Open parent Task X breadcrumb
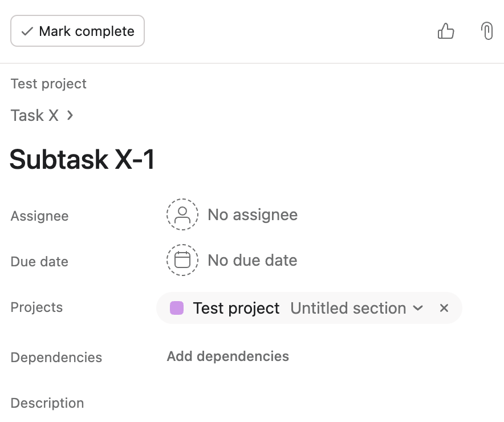The image size is (504, 422). tap(35, 115)
